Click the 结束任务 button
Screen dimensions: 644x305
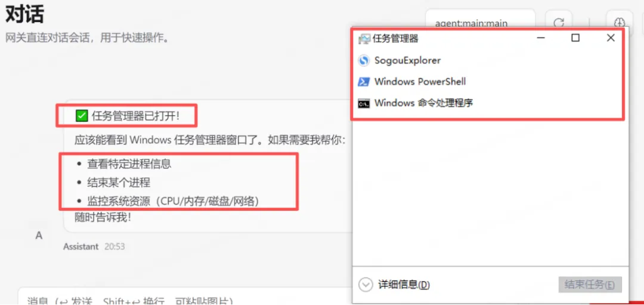(x=590, y=285)
